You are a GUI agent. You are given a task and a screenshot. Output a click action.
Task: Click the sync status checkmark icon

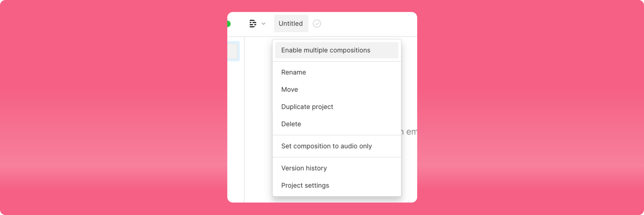(317, 24)
